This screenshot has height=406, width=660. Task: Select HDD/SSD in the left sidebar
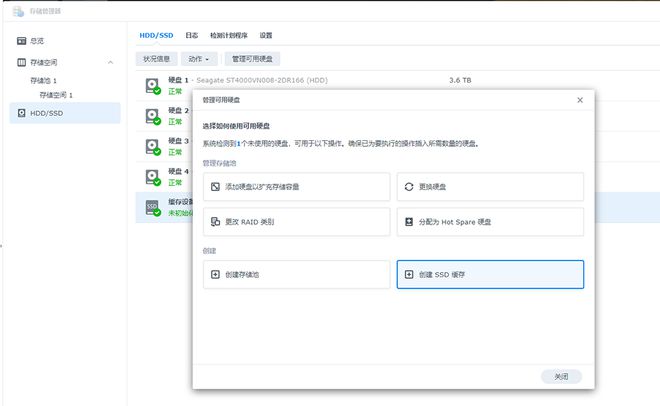(48, 113)
